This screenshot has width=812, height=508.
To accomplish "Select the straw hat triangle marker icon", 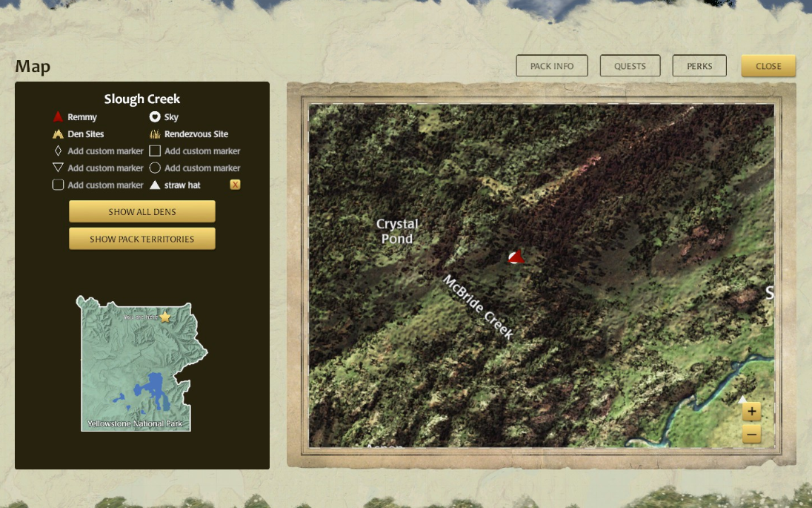I will [155, 185].
